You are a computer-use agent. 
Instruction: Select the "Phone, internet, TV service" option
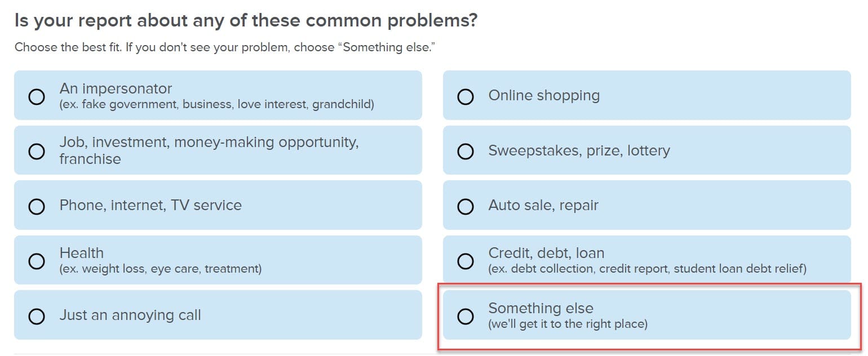click(37, 206)
